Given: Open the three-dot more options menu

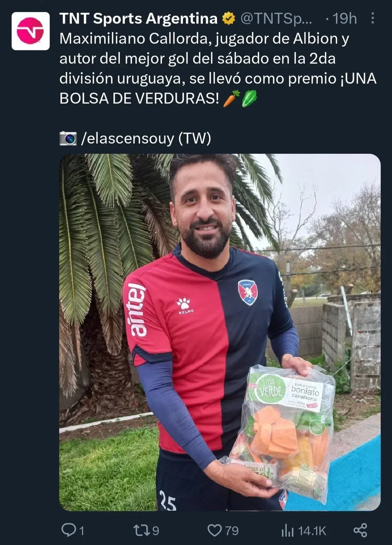Looking at the screenshot, I should click(372, 18).
